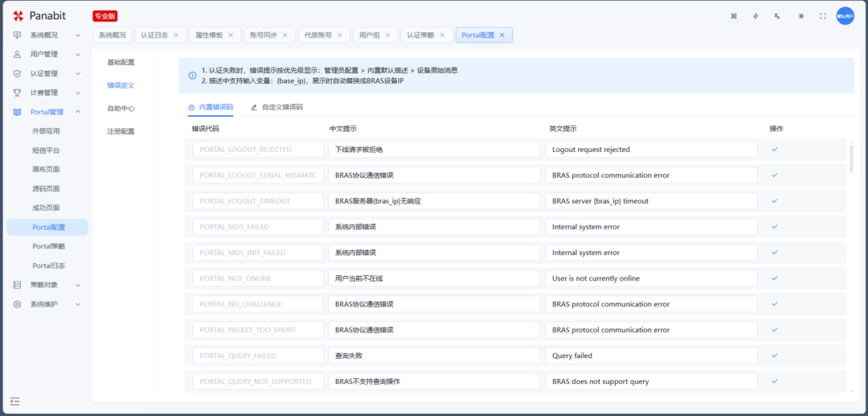Expand the 系统概况 sidebar chevron
Image resolution: width=868 pixels, height=416 pixels.
pyautogui.click(x=77, y=35)
